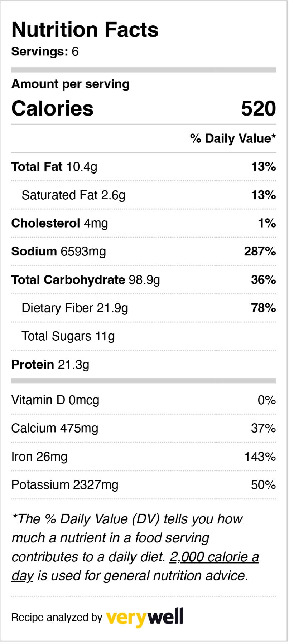Select the Saturated Fat 2.6g line
Screen dimensions: 289x644
(x=73, y=195)
